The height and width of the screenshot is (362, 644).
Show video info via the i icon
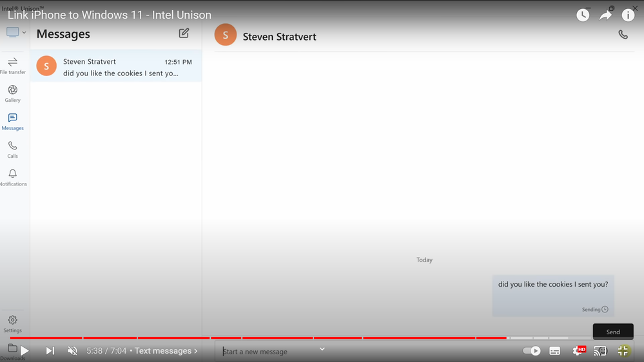pyautogui.click(x=628, y=15)
